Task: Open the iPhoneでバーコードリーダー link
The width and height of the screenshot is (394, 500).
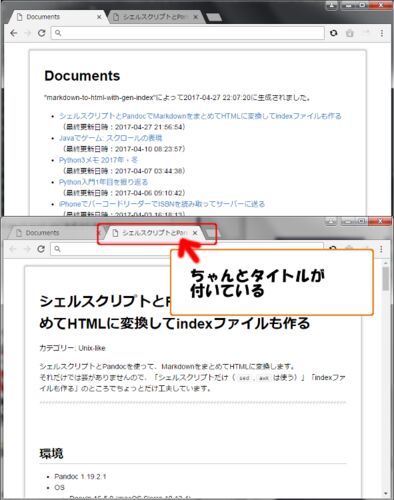Action: (x=162, y=204)
